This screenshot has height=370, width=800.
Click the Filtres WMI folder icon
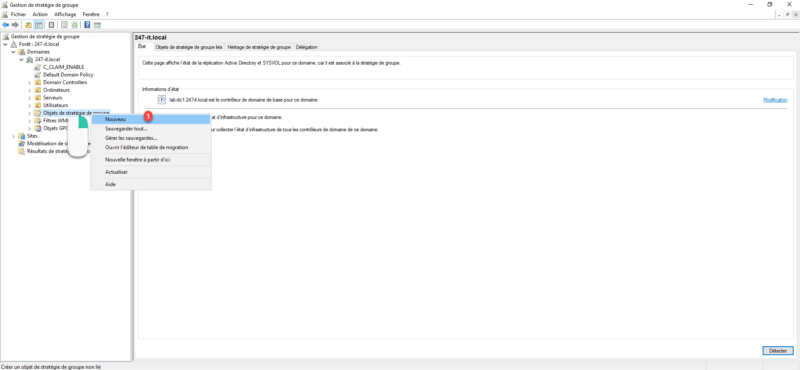coord(38,120)
